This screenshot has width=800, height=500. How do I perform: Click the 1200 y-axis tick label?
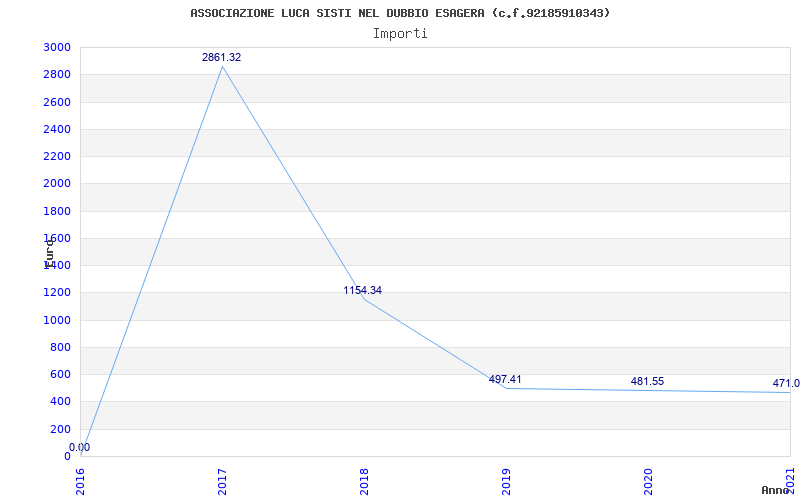(58, 292)
